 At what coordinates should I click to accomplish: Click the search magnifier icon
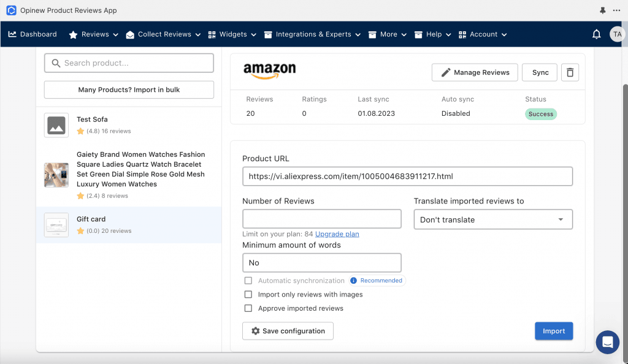click(56, 63)
